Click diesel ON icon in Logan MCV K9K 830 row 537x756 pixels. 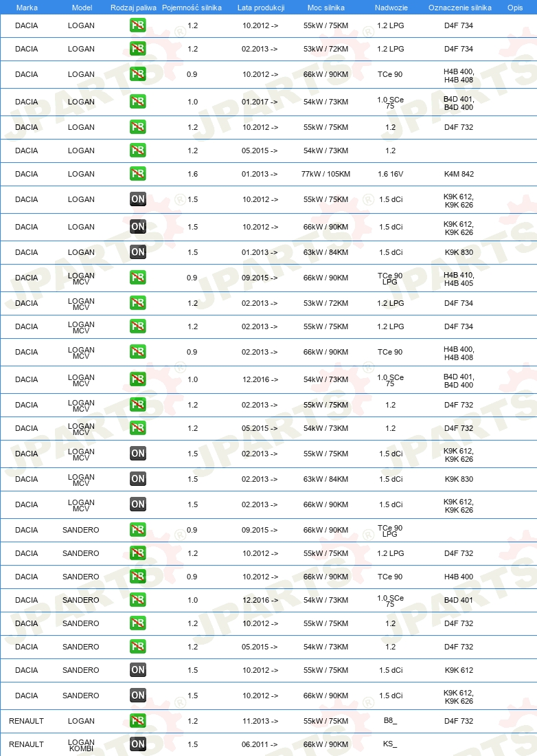point(138,479)
